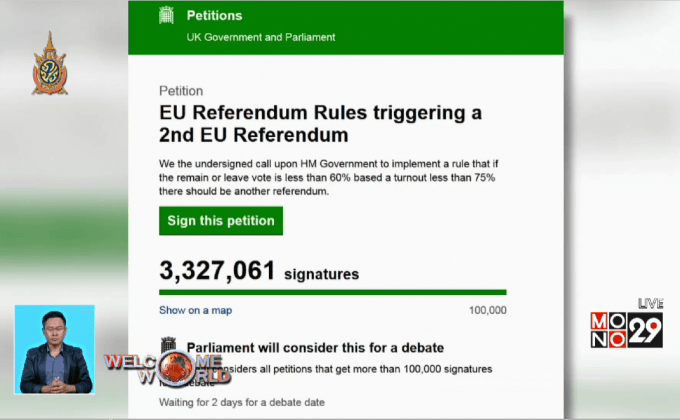680x420 pixels.
Task: Click the small Petition label above the title
Action: [x=181, y=91]
